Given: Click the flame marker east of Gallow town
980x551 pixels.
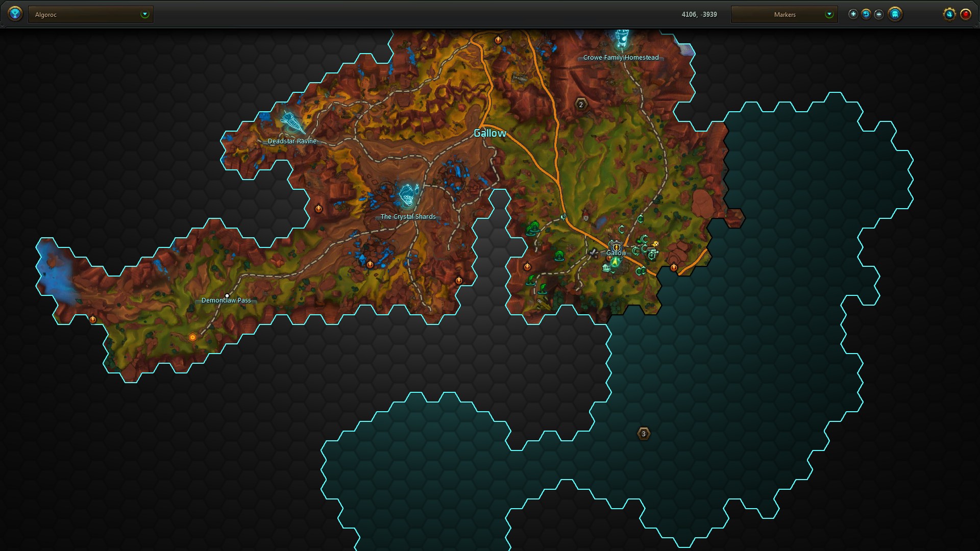Looking at the screenshot, I should pos(674,267).
